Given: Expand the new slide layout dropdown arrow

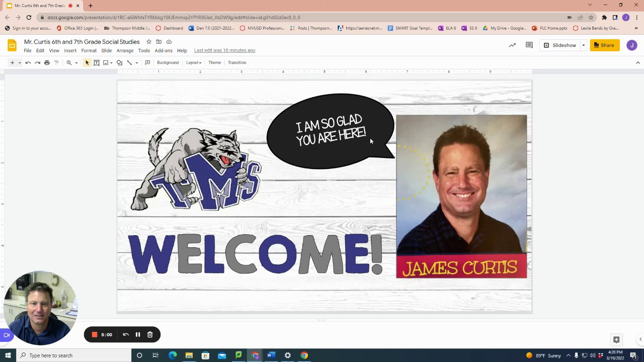Looking at the screenshot, I should (20, 63).
